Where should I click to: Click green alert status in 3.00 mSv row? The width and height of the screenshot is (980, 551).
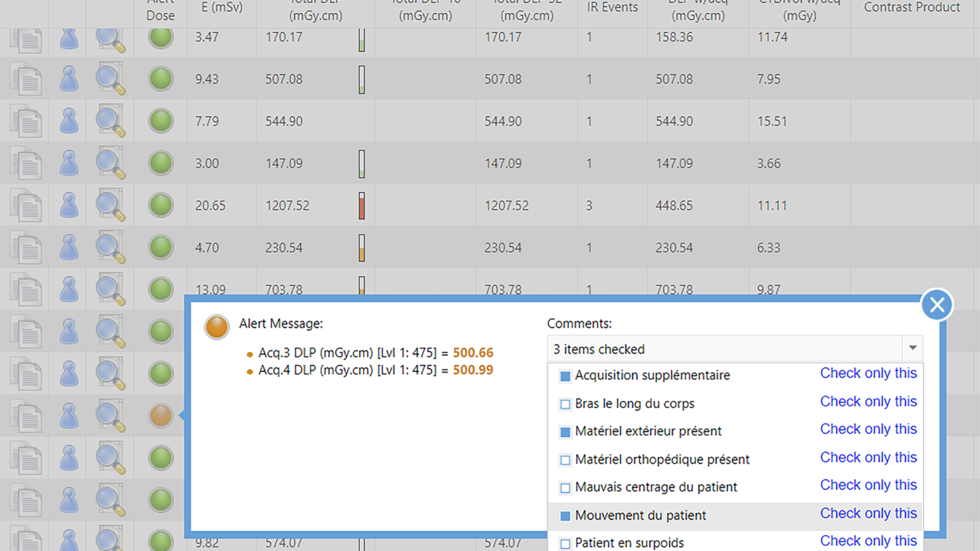tap(161, 163)
